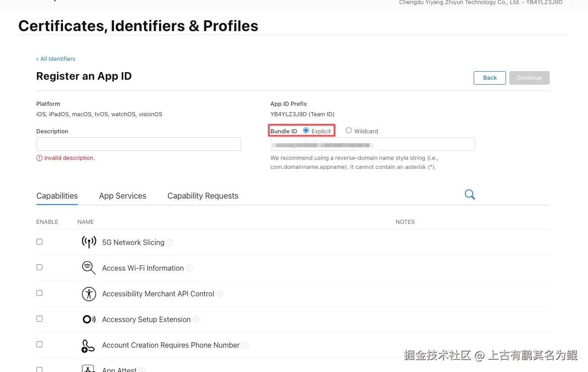Click into the Description text field
The image size is (588, 372).
[x=139, y=144]
